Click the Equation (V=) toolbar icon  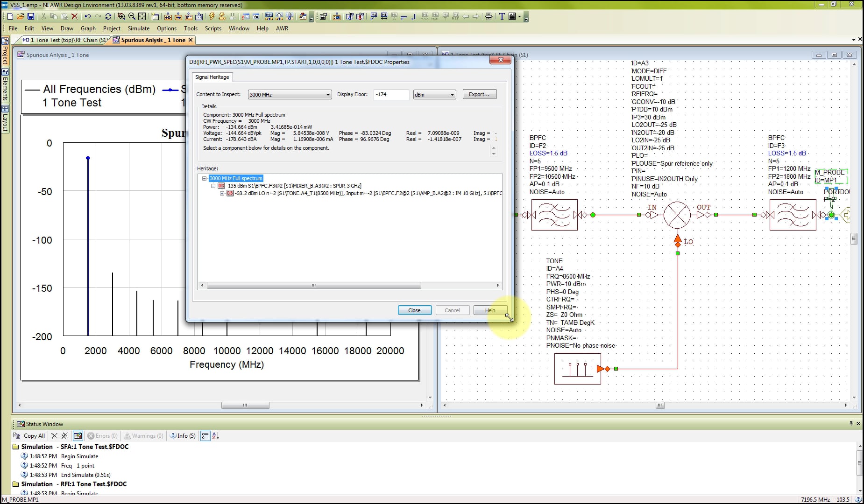click(x=255, y=16)
